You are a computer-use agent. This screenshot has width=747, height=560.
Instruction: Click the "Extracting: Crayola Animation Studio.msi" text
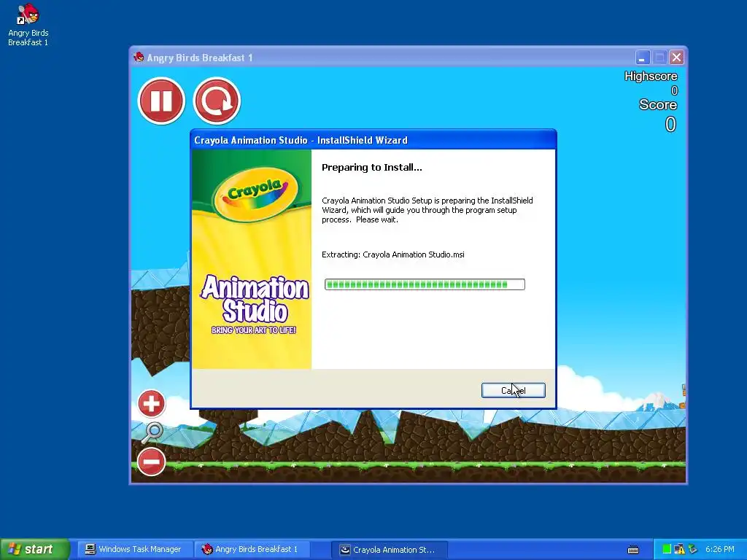393,254
